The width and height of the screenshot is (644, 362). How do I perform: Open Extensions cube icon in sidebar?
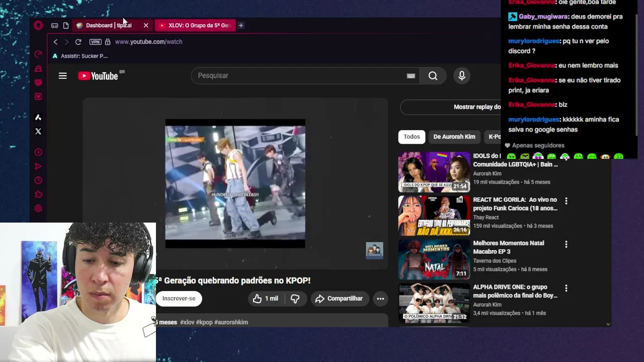pos(38,195)
